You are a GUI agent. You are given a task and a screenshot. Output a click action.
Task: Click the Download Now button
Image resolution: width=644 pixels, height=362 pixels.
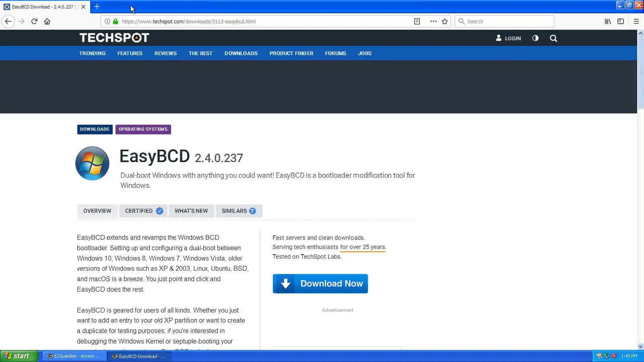click(x=320, y=284)
